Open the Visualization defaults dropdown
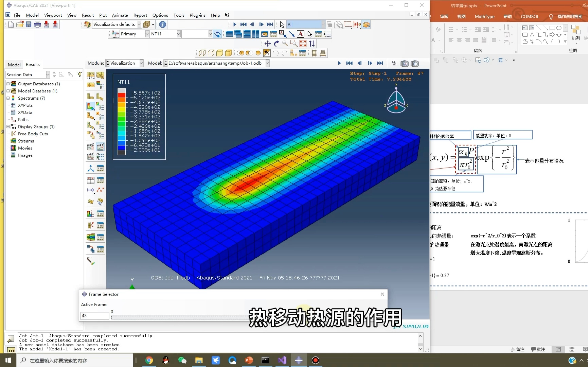The height and width of the screenshot is (367, 588). (x=139, y=24)
